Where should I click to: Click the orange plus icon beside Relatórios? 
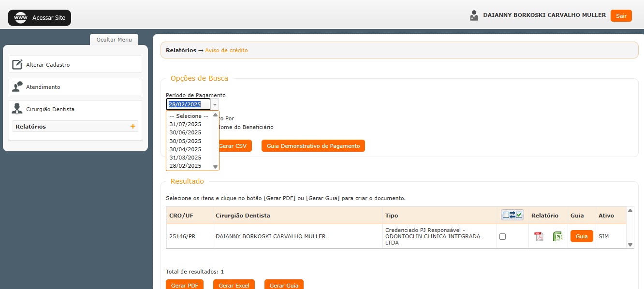click(133, 127)
